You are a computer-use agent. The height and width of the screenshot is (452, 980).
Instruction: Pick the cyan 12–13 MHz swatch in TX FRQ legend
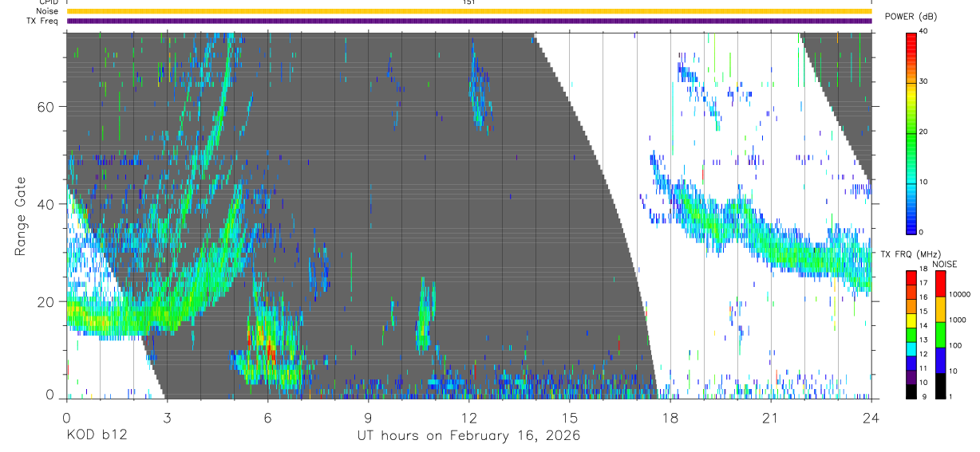pos(911,348)
